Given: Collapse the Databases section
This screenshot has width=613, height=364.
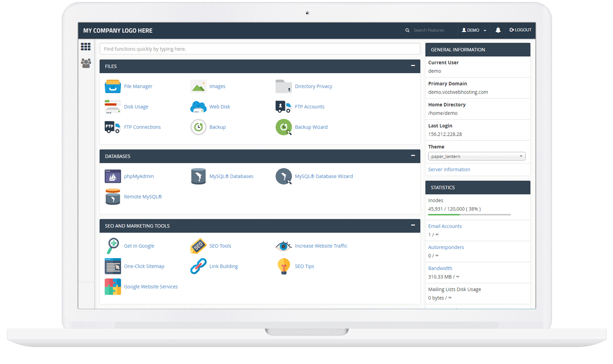Looking at the screenshot, I should (413, 156).
